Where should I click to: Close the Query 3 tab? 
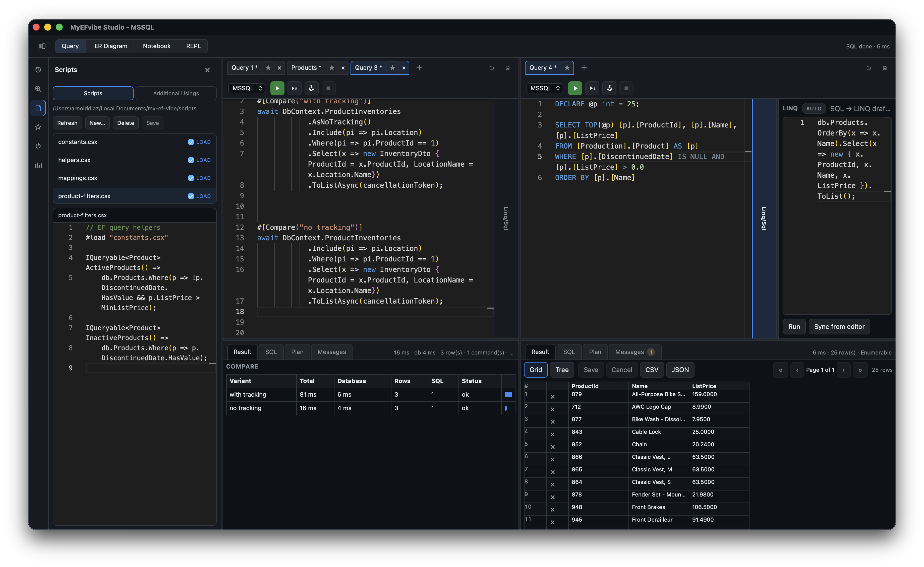click(x=404, y=68)
